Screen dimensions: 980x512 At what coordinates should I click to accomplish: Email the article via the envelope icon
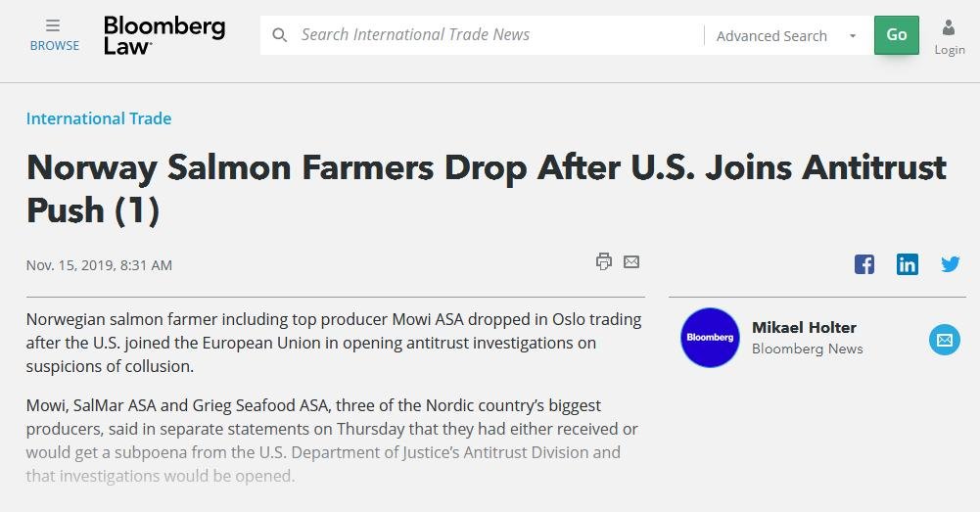[x=631, y=261]
